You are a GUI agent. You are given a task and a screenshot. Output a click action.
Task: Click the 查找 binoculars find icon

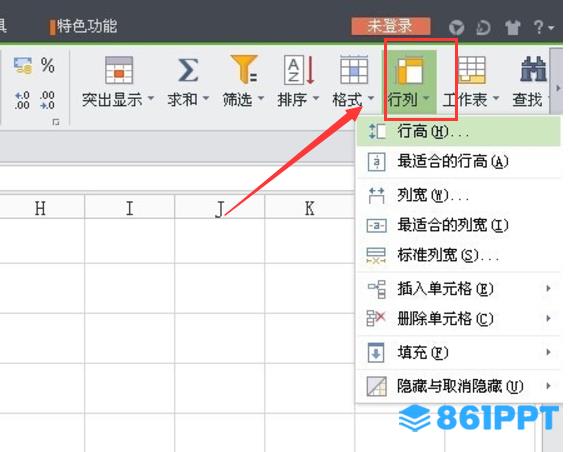(533, 69)
